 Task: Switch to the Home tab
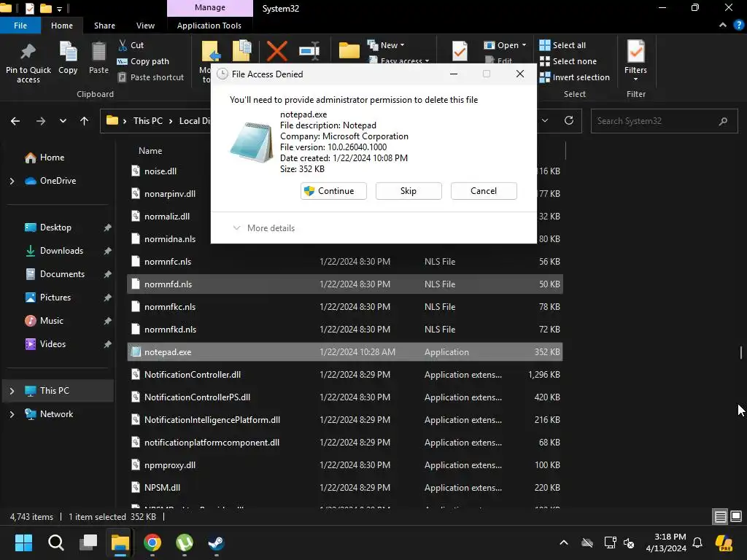click(62, 26)
